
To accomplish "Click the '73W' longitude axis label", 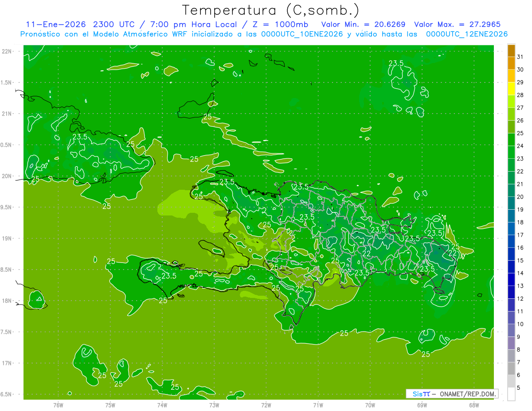I will point(214,405).
